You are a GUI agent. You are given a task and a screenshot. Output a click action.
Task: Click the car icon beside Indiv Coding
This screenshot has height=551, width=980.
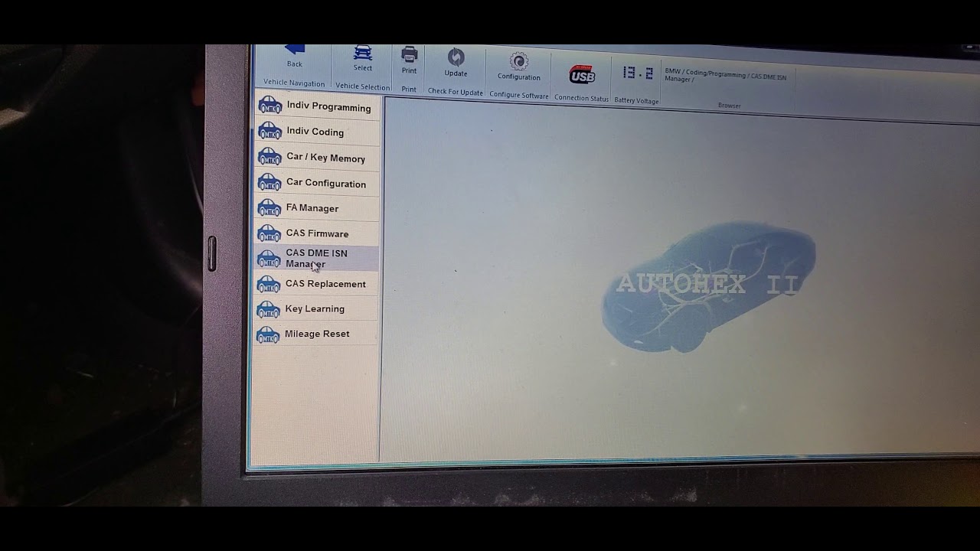pos(269,130)
